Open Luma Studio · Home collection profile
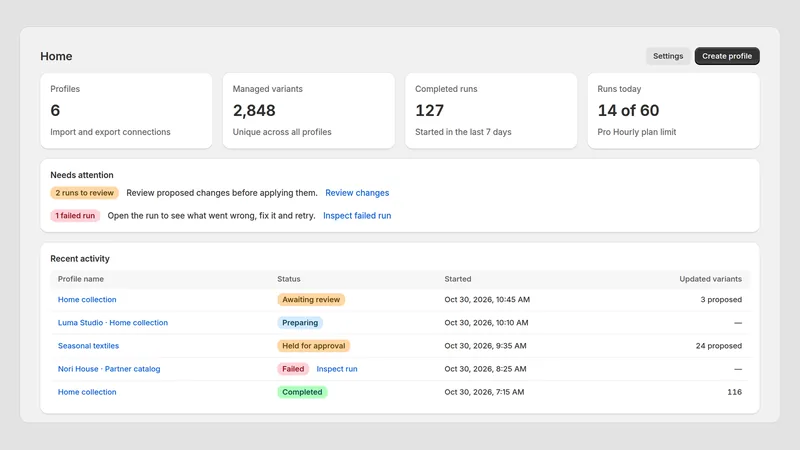 coord(113,322)
